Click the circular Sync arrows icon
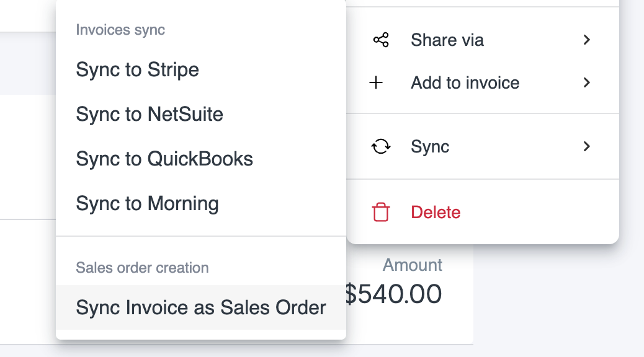Image resolution: width=644 pixels, height=357 pixels. click(382, 146)
